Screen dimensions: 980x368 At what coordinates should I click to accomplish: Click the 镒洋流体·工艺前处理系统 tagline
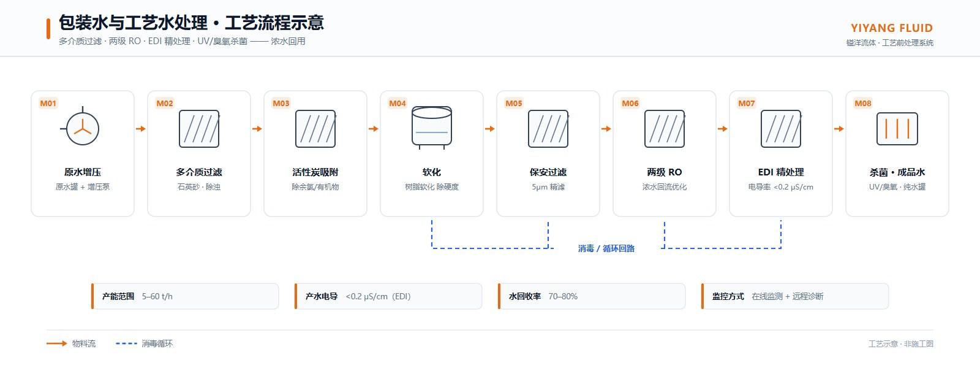click(890, 43)
